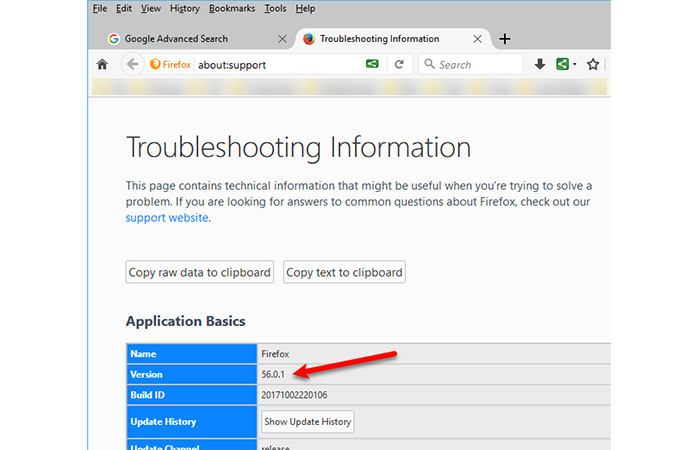Click the 56.0.1 version value
Image resolution: width=700 pixels, height=450 pixels.
click(x=273, y=375)
